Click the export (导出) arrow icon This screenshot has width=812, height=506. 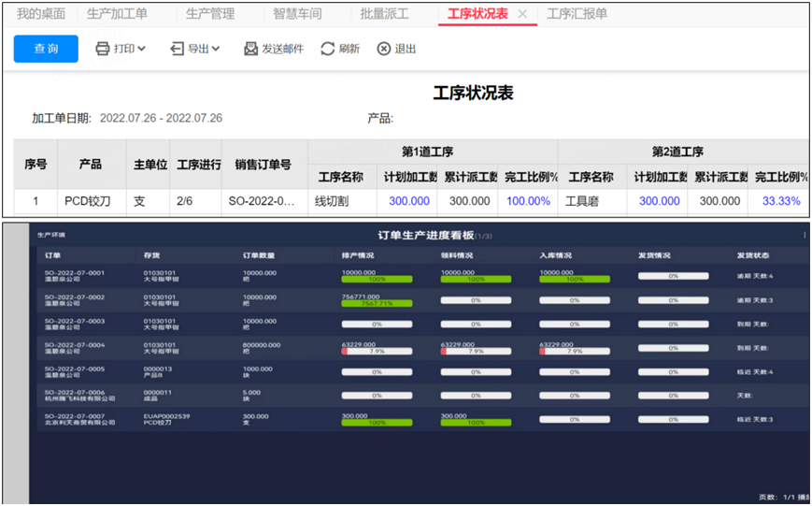tap(177, 49)
